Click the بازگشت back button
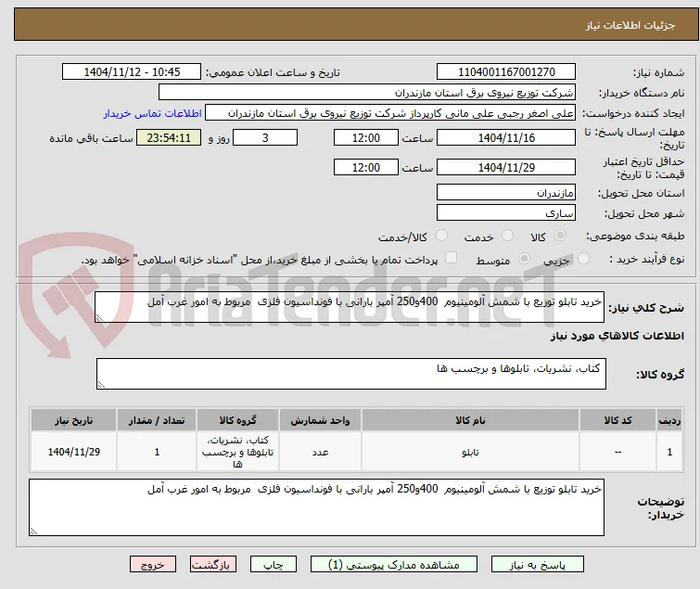The height and width of the screenshot is (589, 700). click(213, 565)
